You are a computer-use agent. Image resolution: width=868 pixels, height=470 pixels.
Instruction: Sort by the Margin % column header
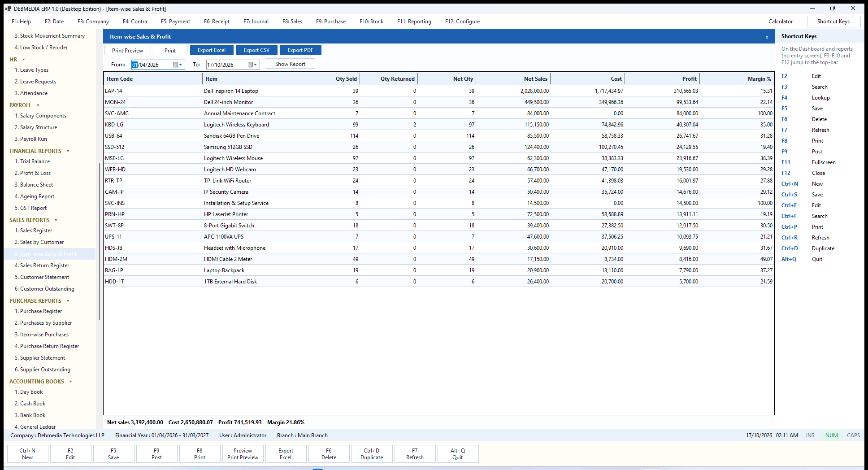point(737,79)
